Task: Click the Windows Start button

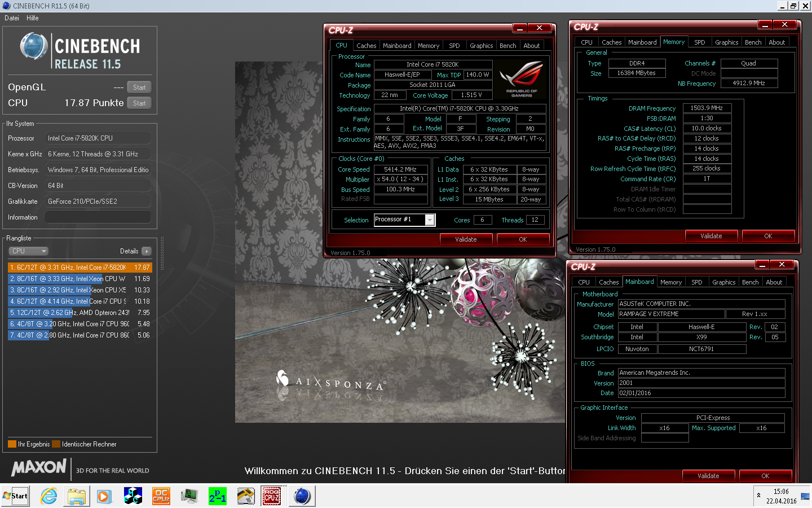Action: pos(16,496)
